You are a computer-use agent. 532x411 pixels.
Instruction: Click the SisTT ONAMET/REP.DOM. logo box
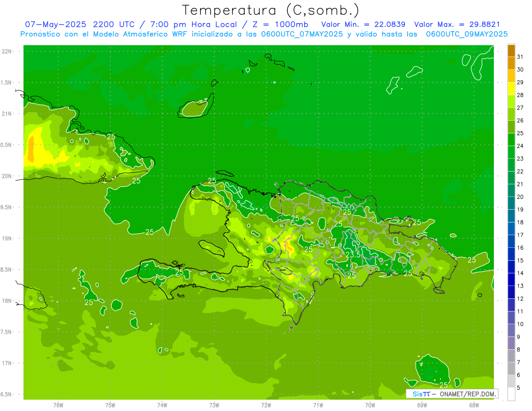click(x=452, y=394)
